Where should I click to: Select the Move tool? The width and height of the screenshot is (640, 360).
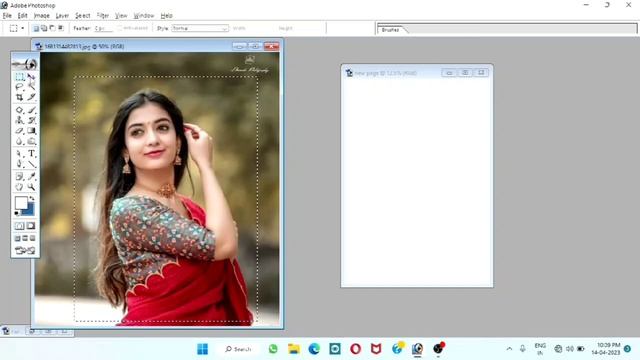(x=31, y=77)
